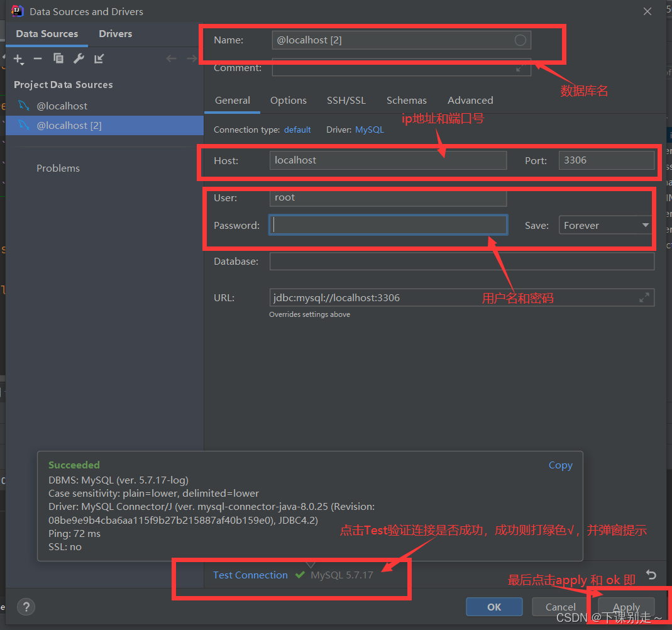
Task: Click the URL field jdbc:mysql://localhost:3306
Action: click(462, 297)
